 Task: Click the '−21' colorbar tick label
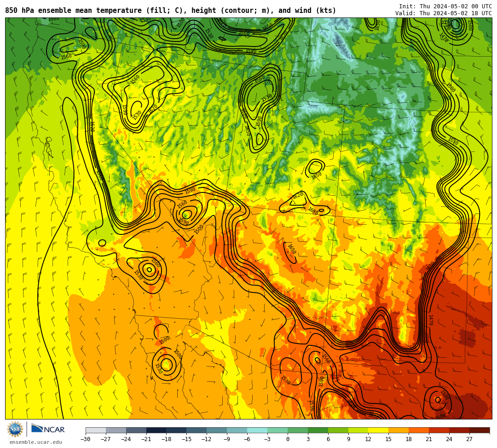146,439
